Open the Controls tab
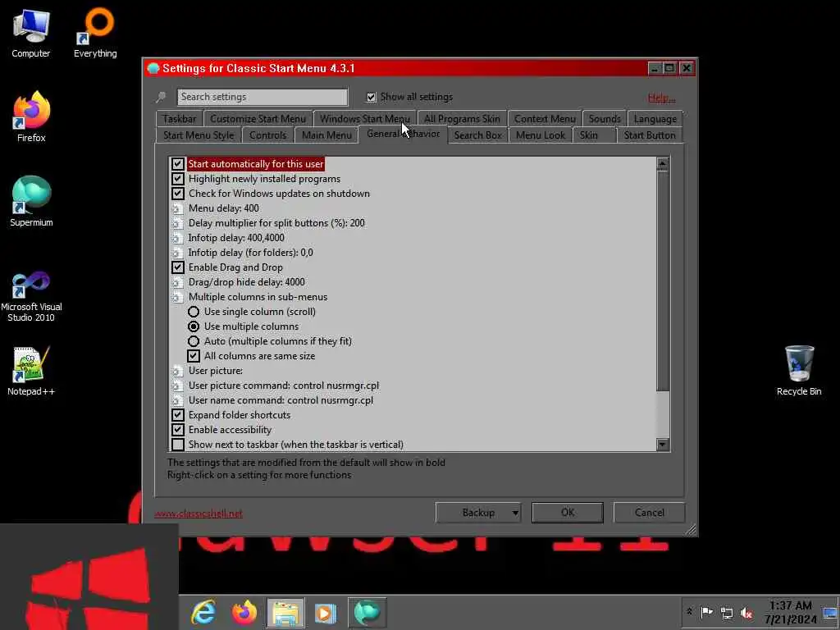840x630 pixels. click(268, 135)
